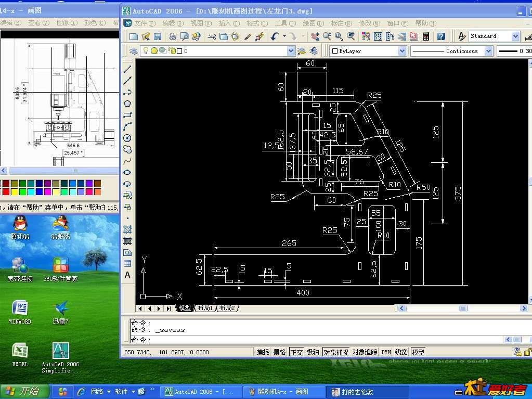Click the Match Properties brush icon
This screenshot has height=399, width=532.
(248, 36)
